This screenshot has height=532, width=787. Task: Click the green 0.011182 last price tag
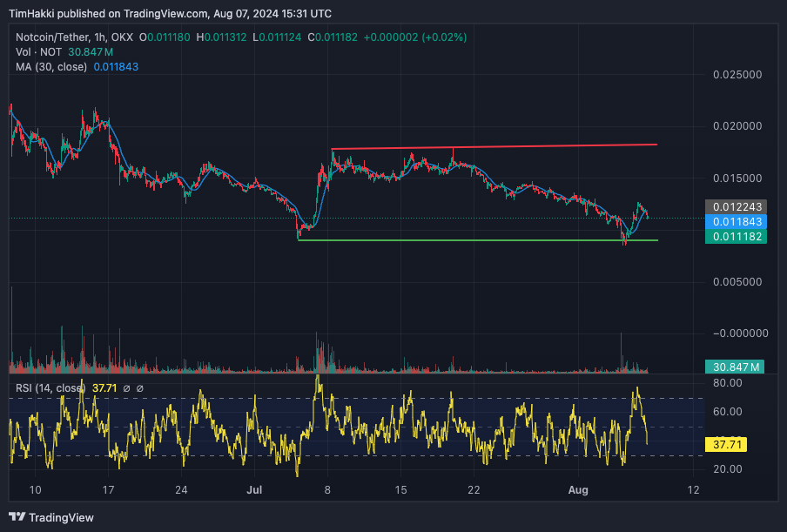click(736, 236)
